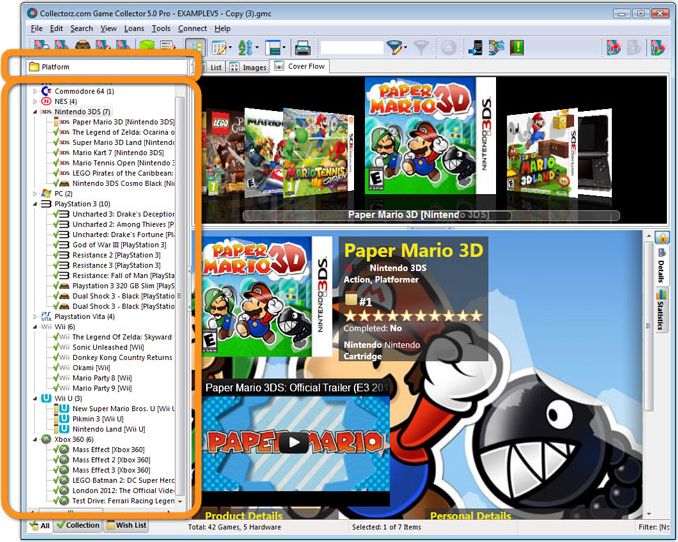Click the edit game notepad icon

167,47
